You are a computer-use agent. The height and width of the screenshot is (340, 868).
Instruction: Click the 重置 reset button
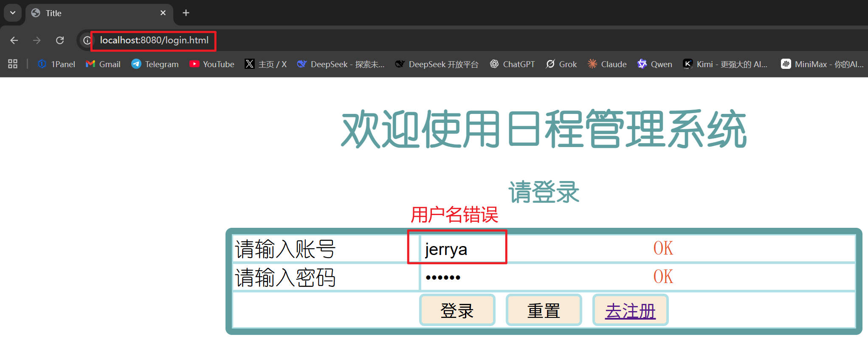click(x=544, y=310)
